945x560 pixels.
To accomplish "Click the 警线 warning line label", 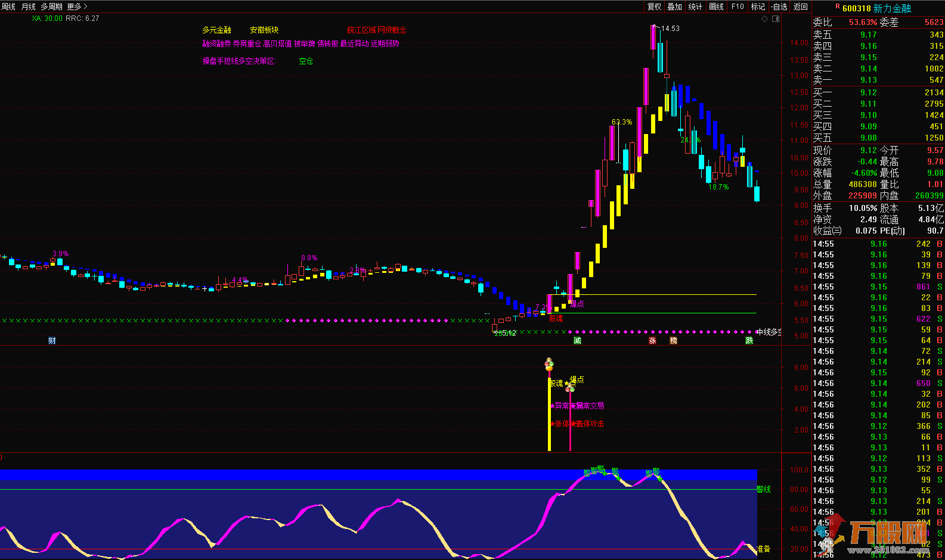I will click(764, 490).
